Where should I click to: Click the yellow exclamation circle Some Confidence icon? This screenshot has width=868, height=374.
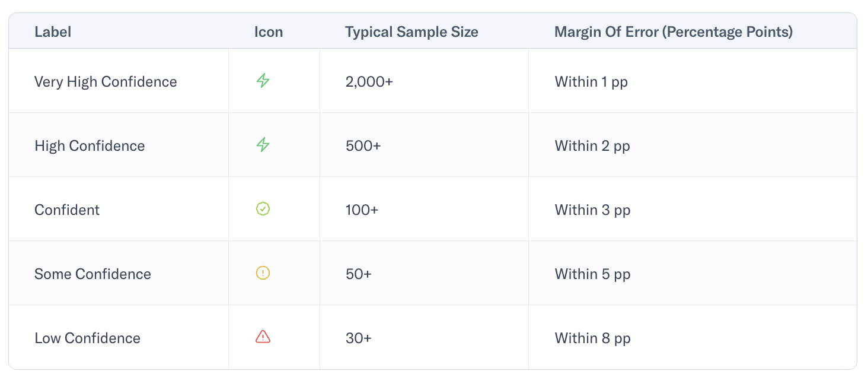coord(263,273)
